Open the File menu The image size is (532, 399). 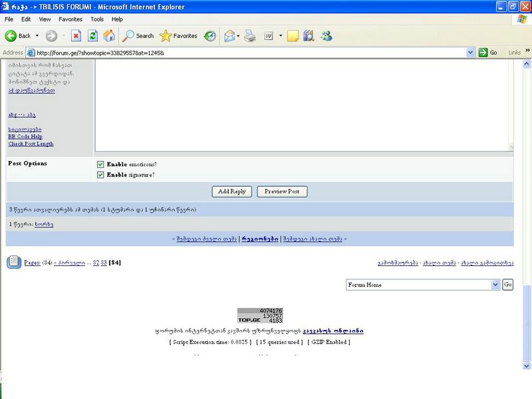pyautogui.click(x=9, y=19)
